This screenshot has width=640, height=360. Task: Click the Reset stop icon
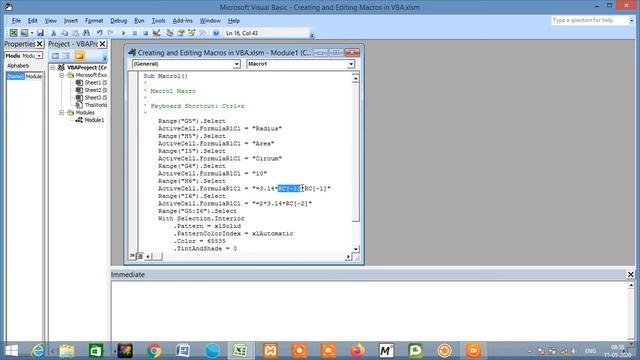click(x=146, y=33)
